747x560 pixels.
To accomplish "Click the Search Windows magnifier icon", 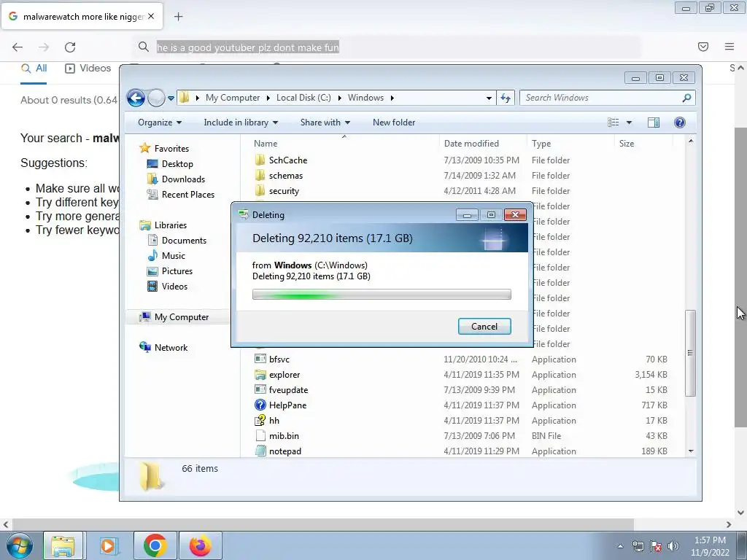I will 686,98.
